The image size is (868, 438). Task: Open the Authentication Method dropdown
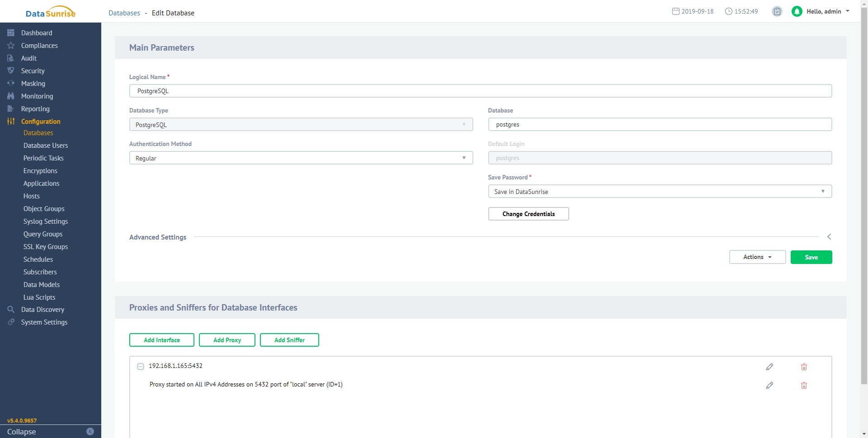point(301,158)
